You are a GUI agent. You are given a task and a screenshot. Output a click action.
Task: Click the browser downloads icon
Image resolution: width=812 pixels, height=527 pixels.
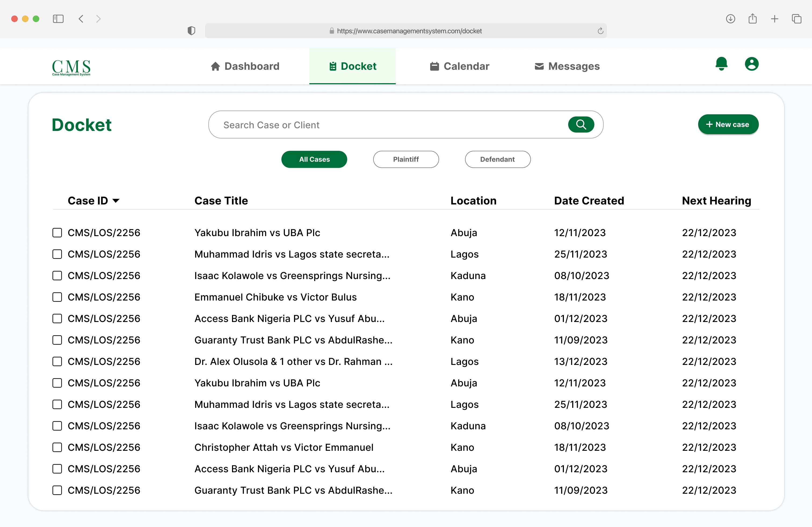(730, 19)
